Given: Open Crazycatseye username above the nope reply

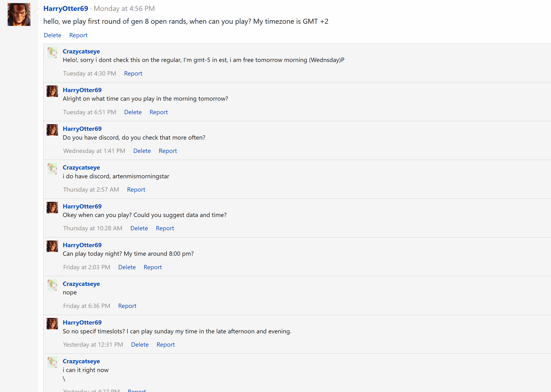Looking at the screenshot, I should tap(81, 284).
